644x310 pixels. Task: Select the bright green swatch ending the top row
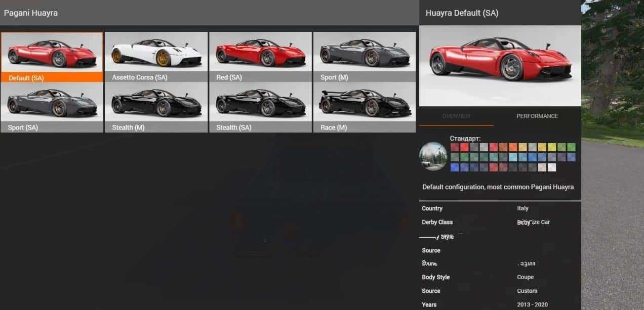pyautogui.click(x=571, y=147)
